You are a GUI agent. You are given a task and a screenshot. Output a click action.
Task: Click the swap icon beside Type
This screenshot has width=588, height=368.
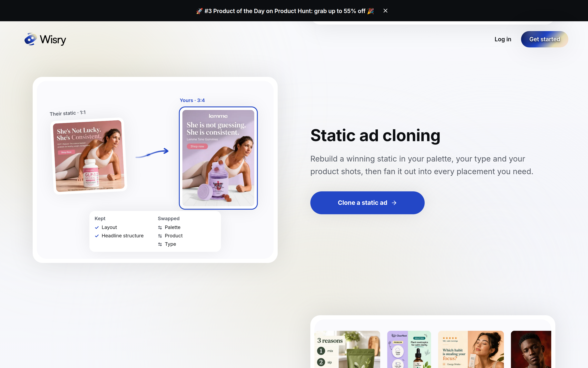click(x=160, y=244)
